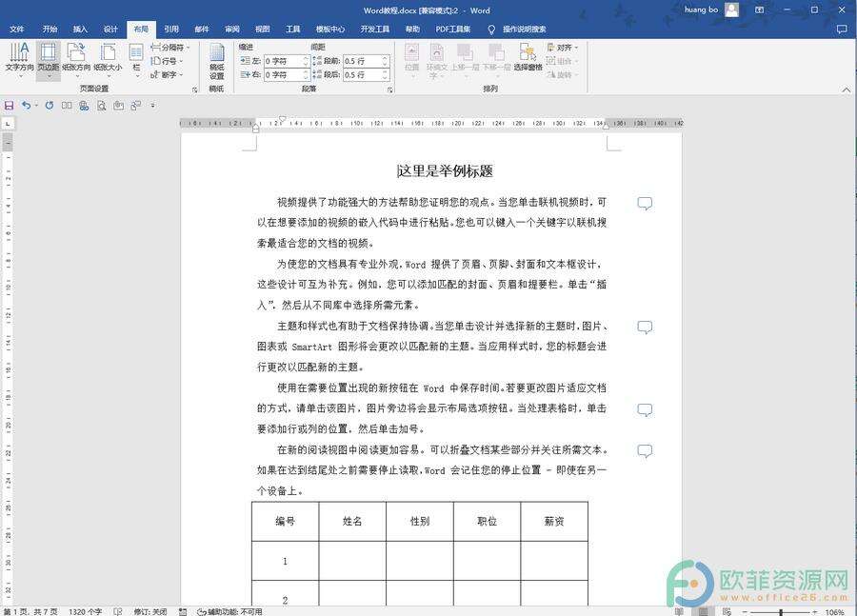Open 稿纸设置 manuscript paper settings
The image size is (857, 616).
tap(216, 61)
